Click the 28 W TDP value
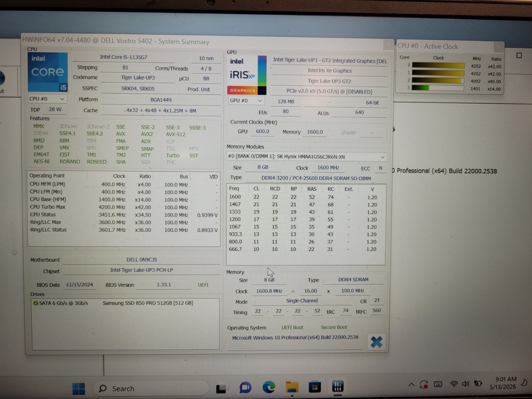 click(55, 109)
